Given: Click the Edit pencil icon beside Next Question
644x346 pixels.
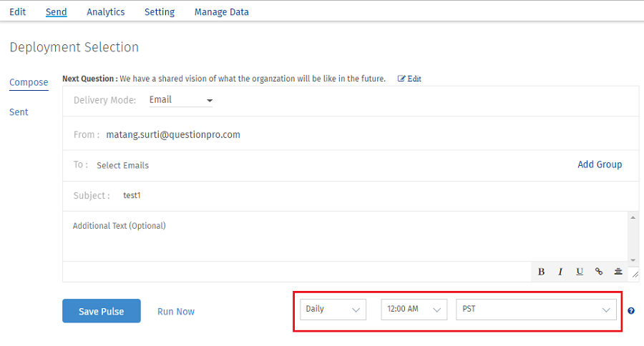Looking at the screenshot, I should click(402, 79).
